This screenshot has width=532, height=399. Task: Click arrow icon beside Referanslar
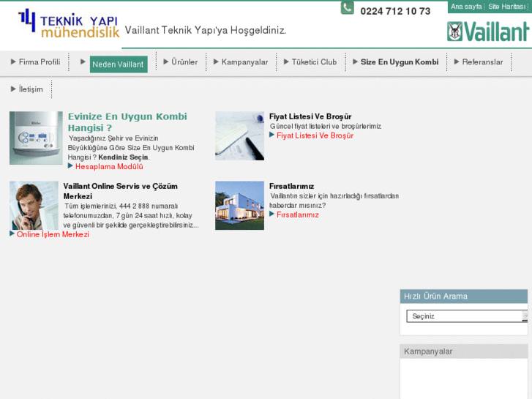[x=457, y=61]
